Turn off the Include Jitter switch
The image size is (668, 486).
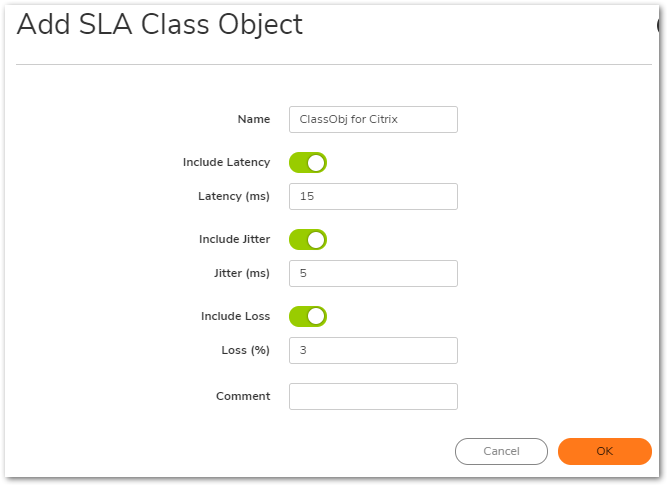(x=308, y=240)
